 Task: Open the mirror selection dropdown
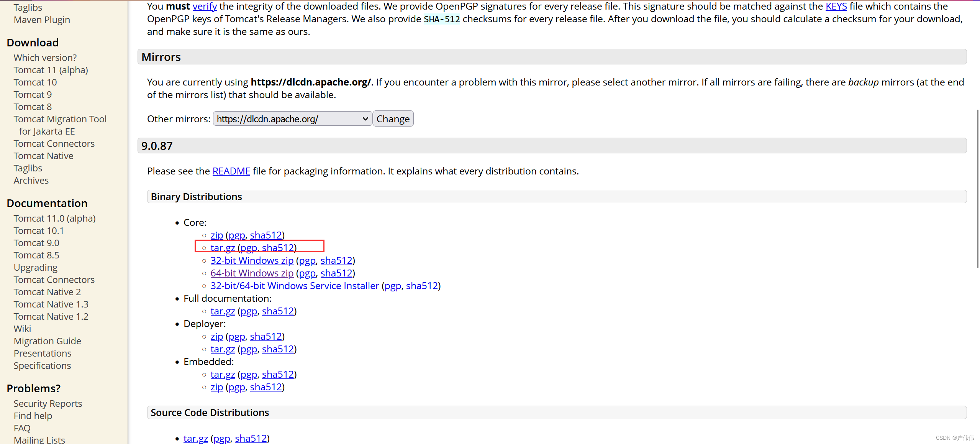point(292,119)
